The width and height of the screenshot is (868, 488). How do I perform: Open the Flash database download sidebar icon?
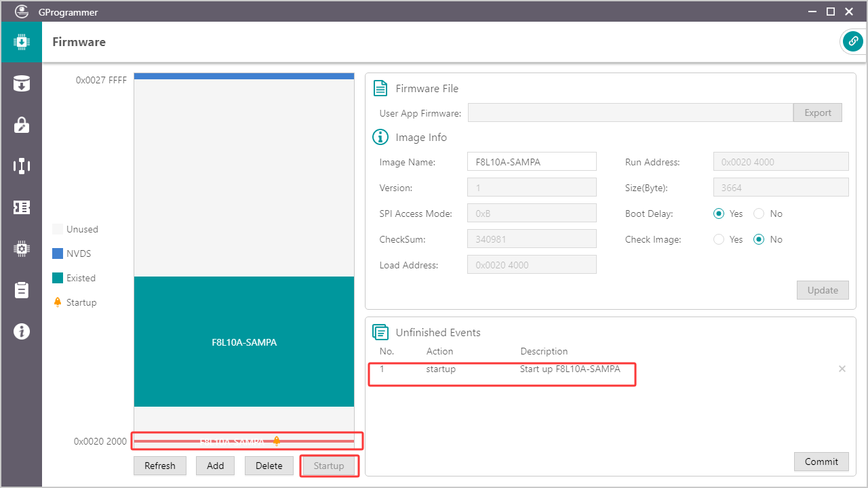point(21,84)
